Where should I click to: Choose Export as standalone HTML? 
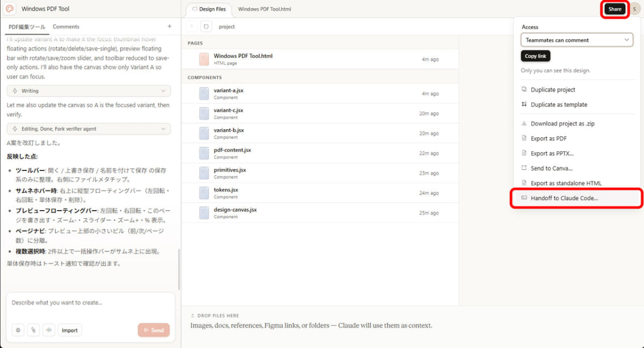566,183
